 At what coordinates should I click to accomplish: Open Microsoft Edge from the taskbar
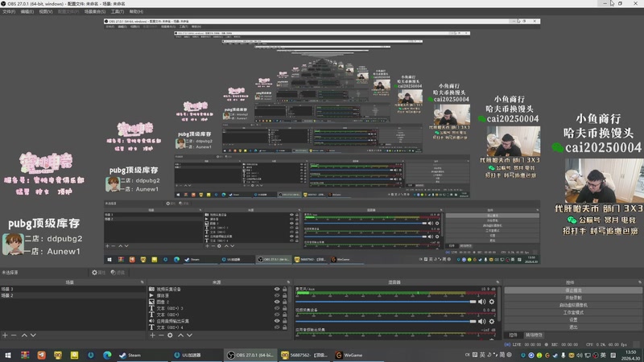pos(107,355)
